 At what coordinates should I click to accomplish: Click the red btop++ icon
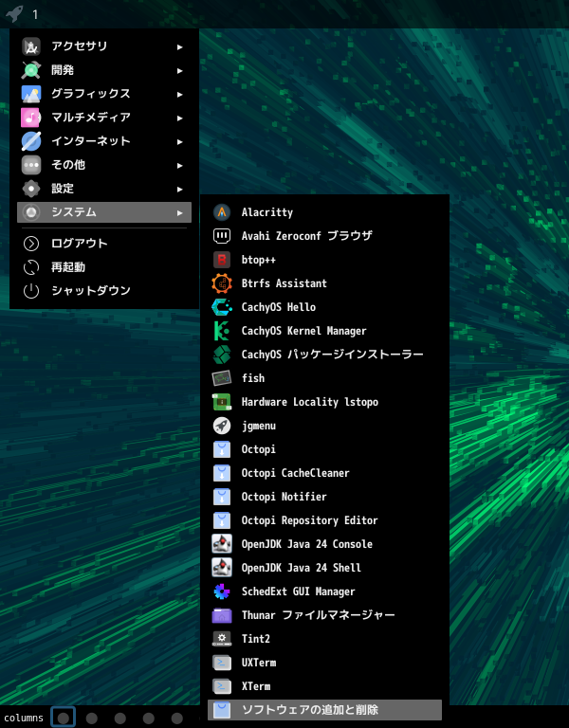coord(222,260)
